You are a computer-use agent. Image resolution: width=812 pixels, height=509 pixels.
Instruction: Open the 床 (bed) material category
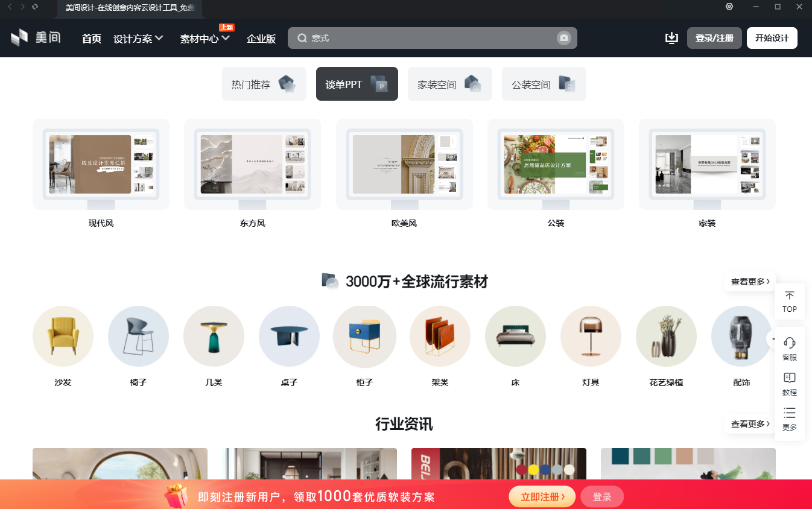click(515, 337)
